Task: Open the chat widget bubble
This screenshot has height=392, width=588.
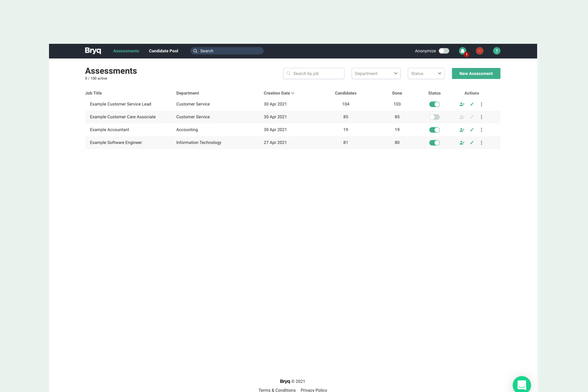Action: pyautogui.click(x=522, y=385)
